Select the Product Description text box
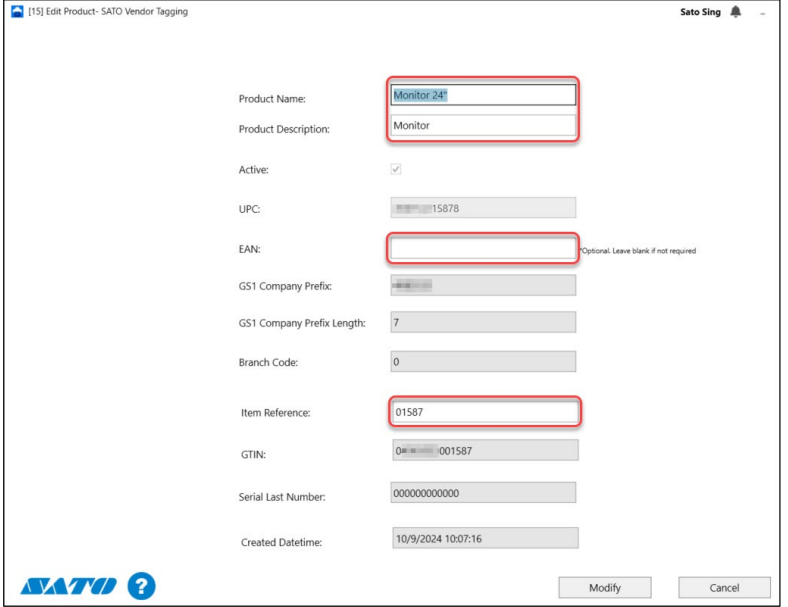Image resolution: width=788 pixels, height=607 pixels. click(483, 126)
